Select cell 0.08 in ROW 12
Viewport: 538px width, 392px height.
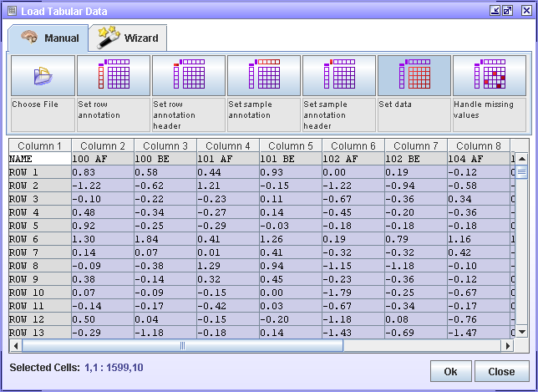click(416, 319)
